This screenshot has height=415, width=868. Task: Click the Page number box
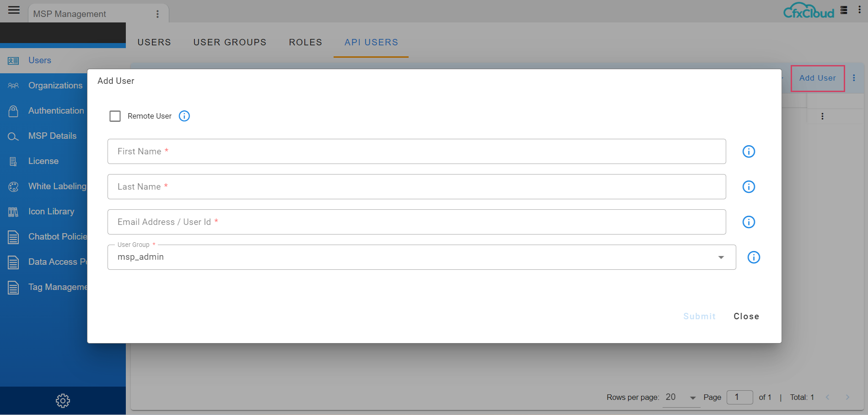(739, 397)
